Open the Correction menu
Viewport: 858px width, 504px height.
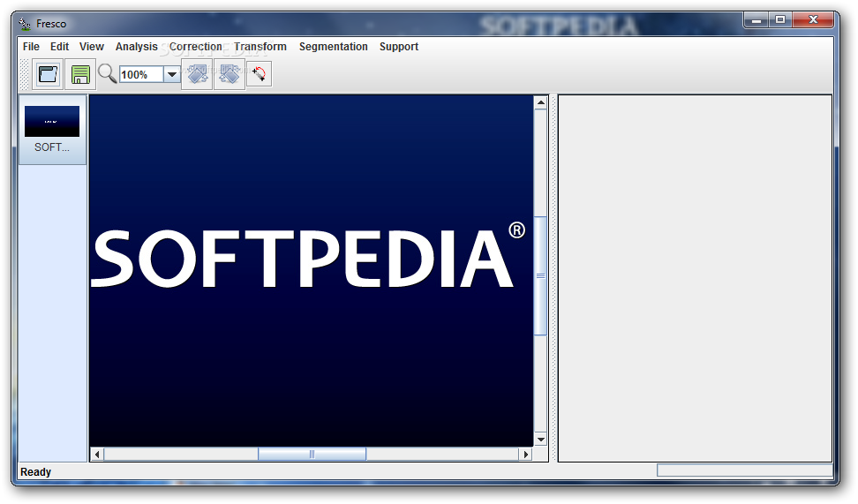195,47
